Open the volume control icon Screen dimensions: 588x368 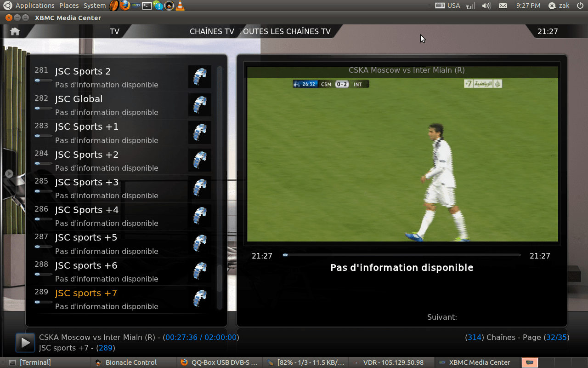point(486,6)
